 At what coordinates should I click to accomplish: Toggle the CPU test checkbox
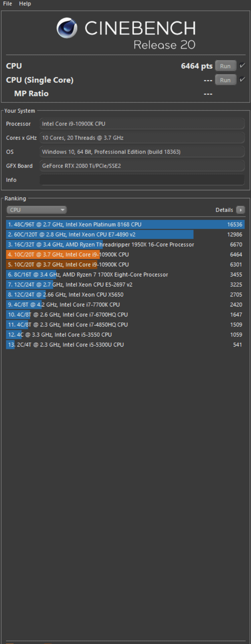tap(242, 65)
